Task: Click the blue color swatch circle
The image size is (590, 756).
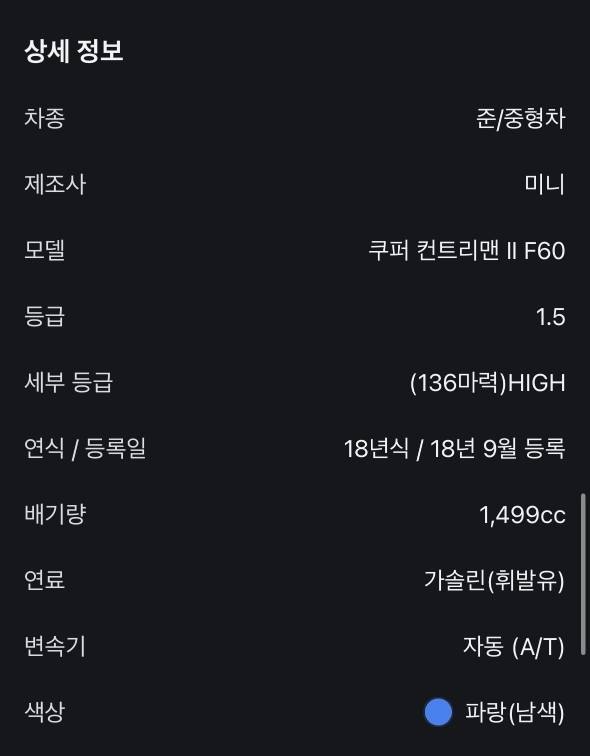Action: point(438,712)
